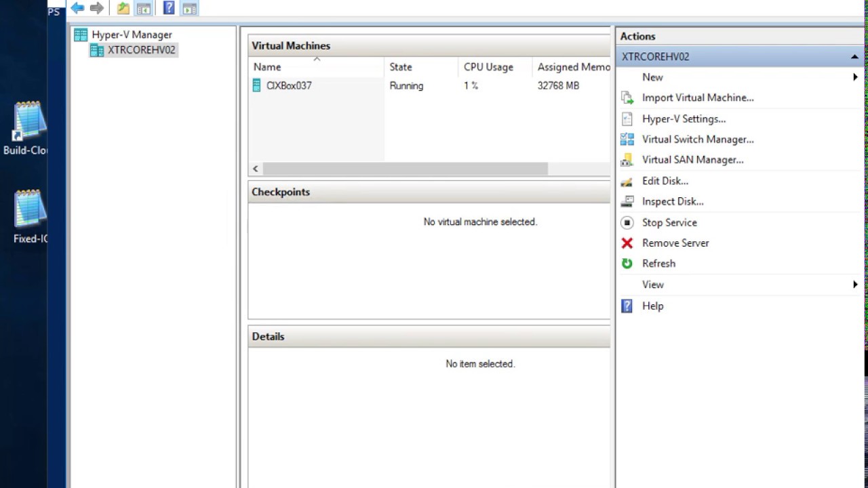Toggle the Show/Hide Action Pane icon
The height and width of the screenshot is (488, 868).
coord(190,8)
